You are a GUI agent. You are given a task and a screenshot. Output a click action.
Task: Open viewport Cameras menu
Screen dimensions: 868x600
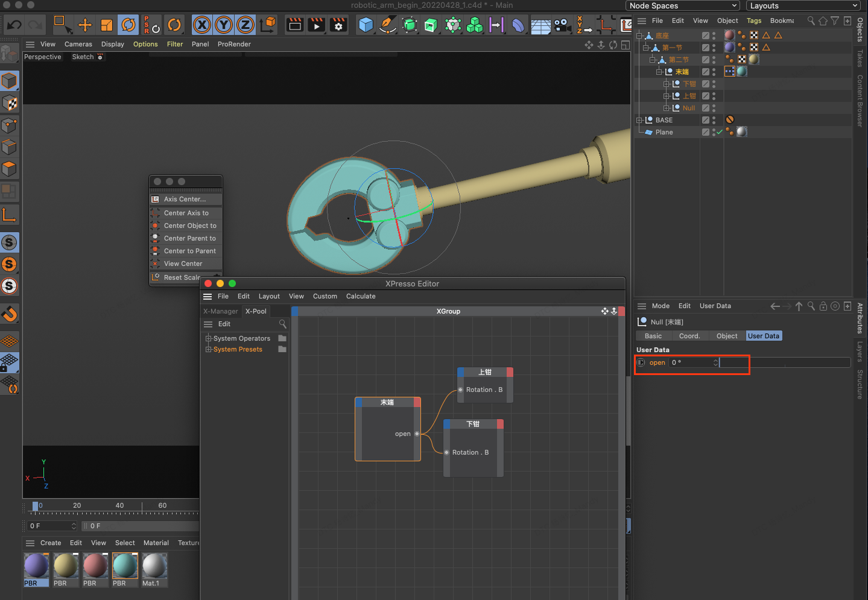pyautogui.click(x=78, y=44)
